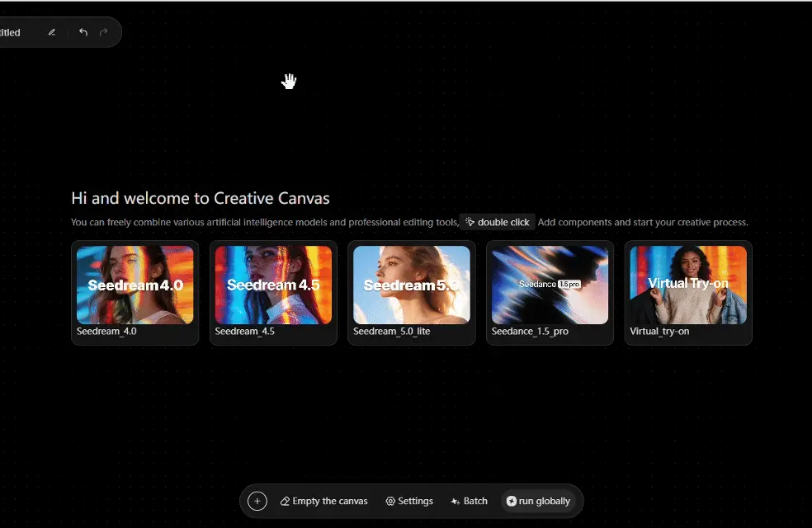Click the Seedance_1.5_pro label
The image size is (812, 528).
[x=530, y=332]
